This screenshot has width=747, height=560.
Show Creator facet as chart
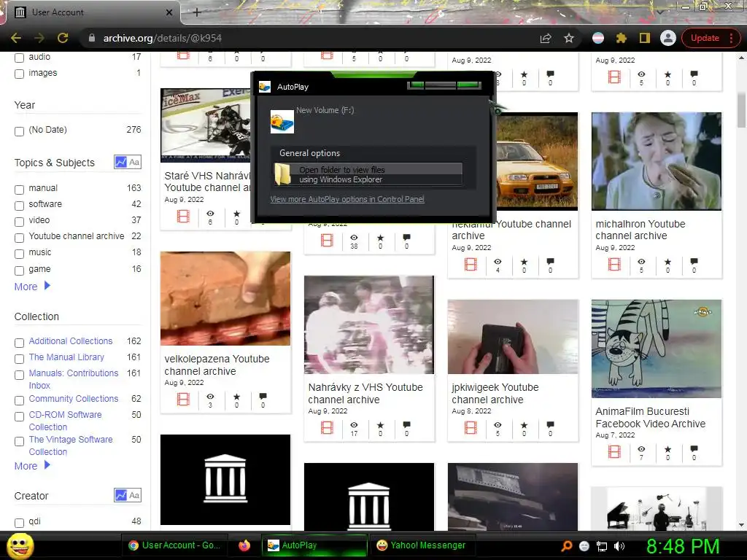[120, 495]
